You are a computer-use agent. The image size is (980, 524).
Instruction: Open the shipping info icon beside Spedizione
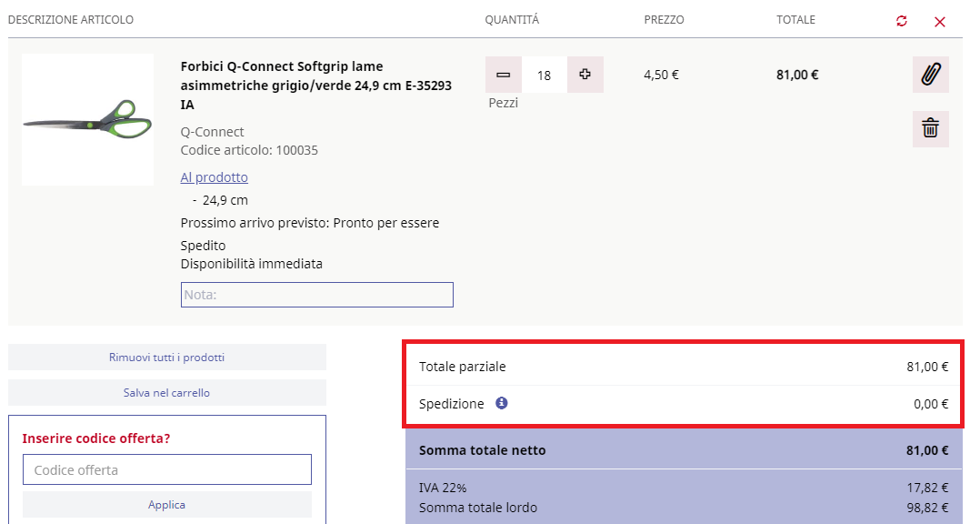[x=501, y=403]
